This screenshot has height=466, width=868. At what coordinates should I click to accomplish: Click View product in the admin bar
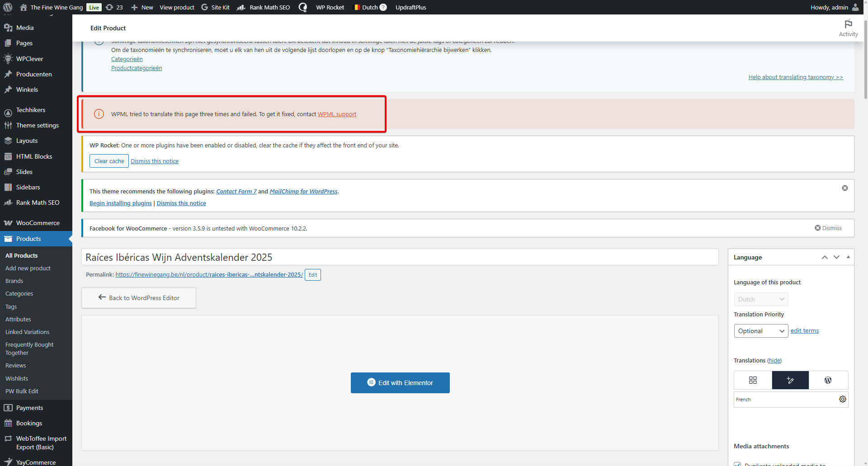[177, 7]
